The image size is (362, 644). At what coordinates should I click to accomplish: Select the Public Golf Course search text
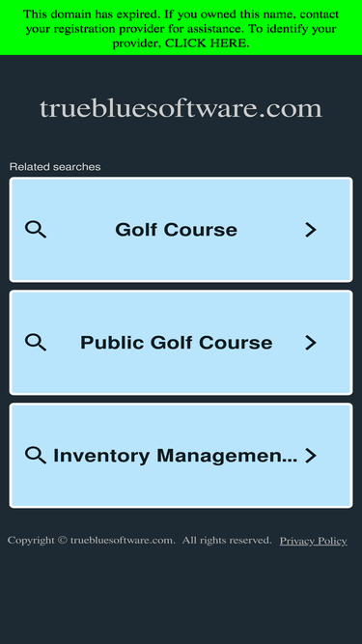point(176,343)
